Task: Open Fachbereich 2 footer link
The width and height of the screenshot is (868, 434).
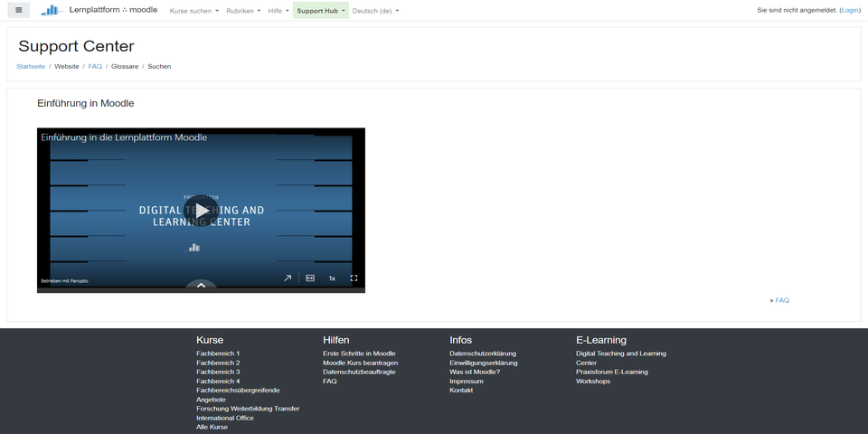Action: [x=218, y=363]
